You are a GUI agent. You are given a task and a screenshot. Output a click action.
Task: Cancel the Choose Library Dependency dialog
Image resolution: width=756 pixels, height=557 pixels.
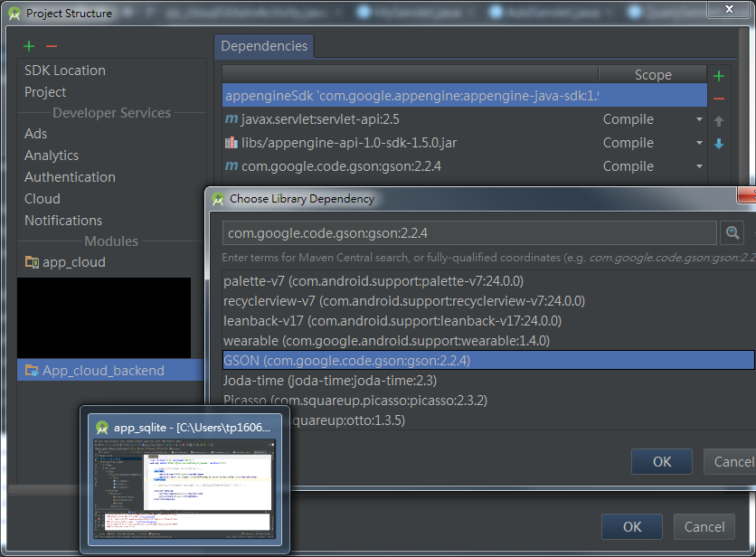click(x=730, y=461)
